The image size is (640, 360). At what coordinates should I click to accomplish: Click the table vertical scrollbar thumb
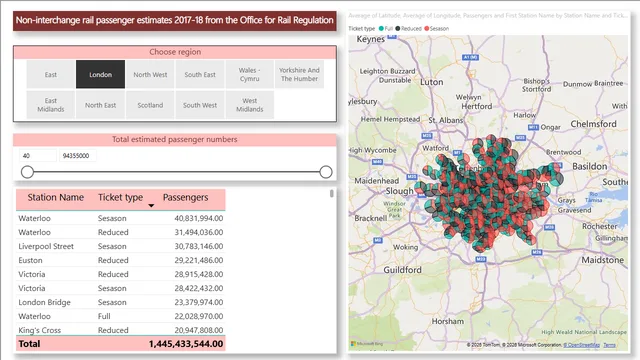click(x=331, y=193)
